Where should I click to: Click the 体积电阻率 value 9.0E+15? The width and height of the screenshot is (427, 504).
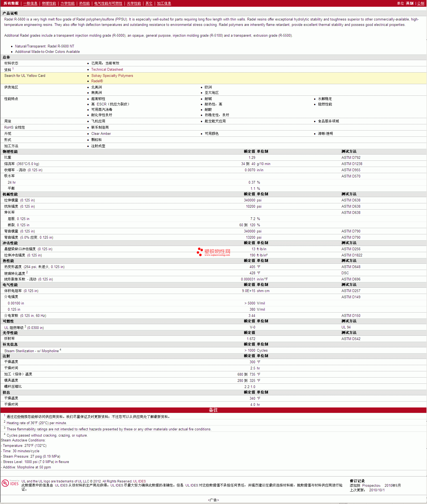point(249,291)
